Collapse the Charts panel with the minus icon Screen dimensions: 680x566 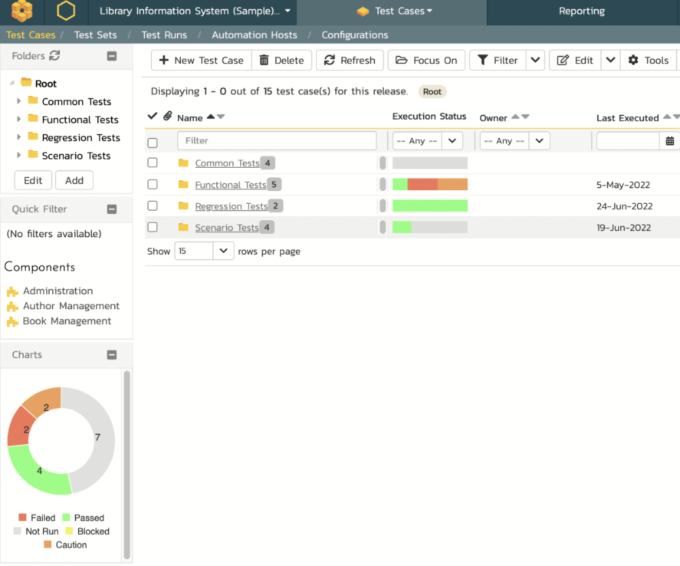click(x=112, y=355)
